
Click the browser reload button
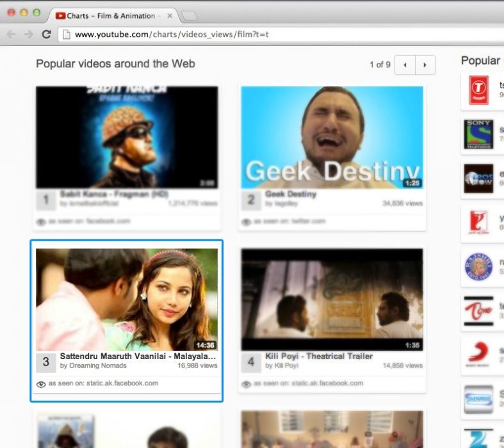[46, 35]
